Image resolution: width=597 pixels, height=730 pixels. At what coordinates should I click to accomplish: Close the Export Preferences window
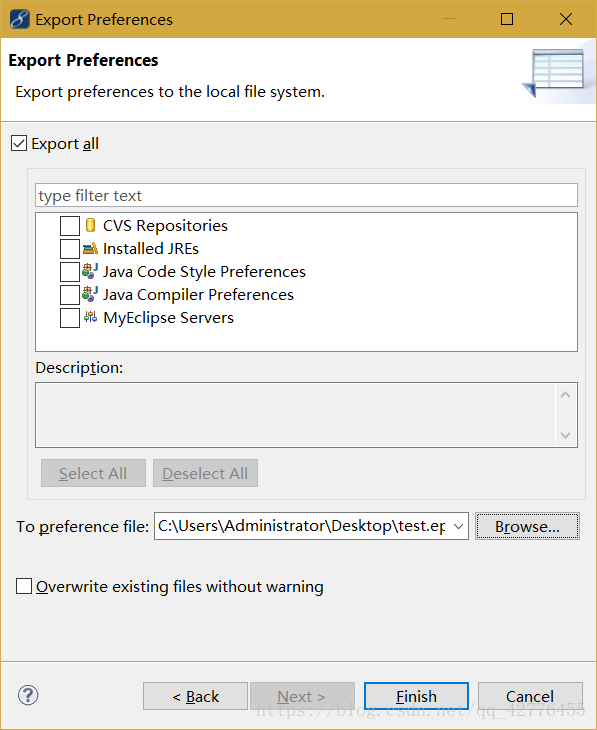[x=565, y=19]
